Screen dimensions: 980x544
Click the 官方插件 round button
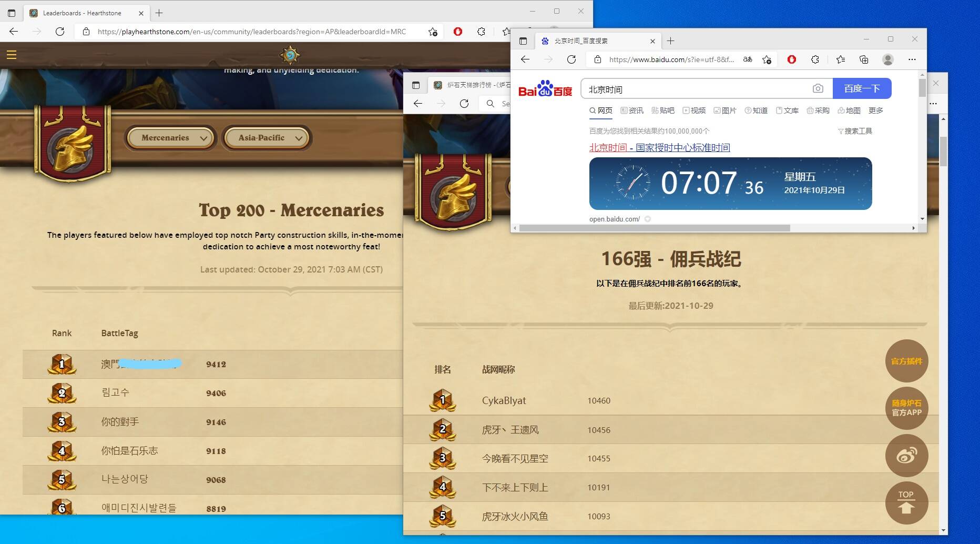(x=906, y=361)
